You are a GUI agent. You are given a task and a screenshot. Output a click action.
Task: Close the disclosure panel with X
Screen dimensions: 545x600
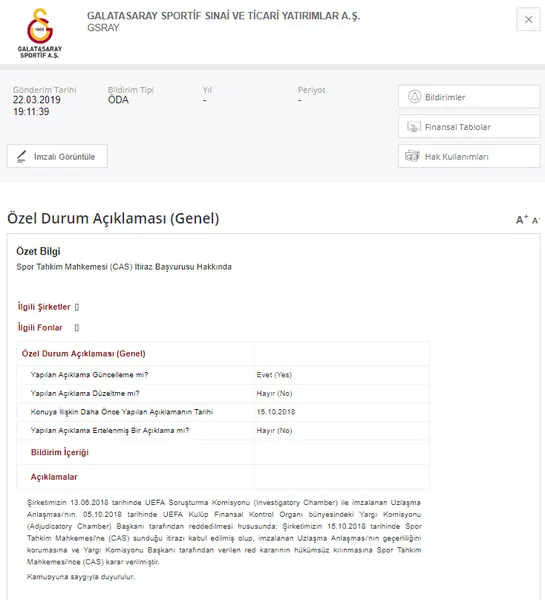coord(528,20)
